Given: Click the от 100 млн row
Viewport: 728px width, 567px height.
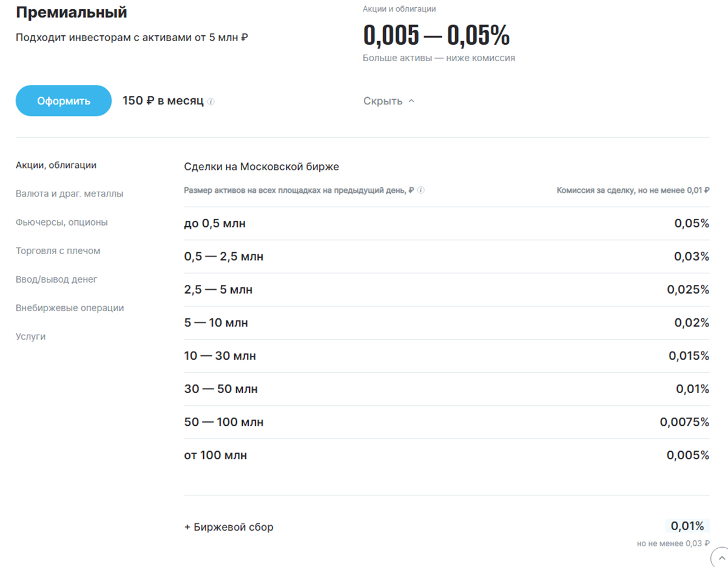Looking at the screenshot, I should [447, 455].
